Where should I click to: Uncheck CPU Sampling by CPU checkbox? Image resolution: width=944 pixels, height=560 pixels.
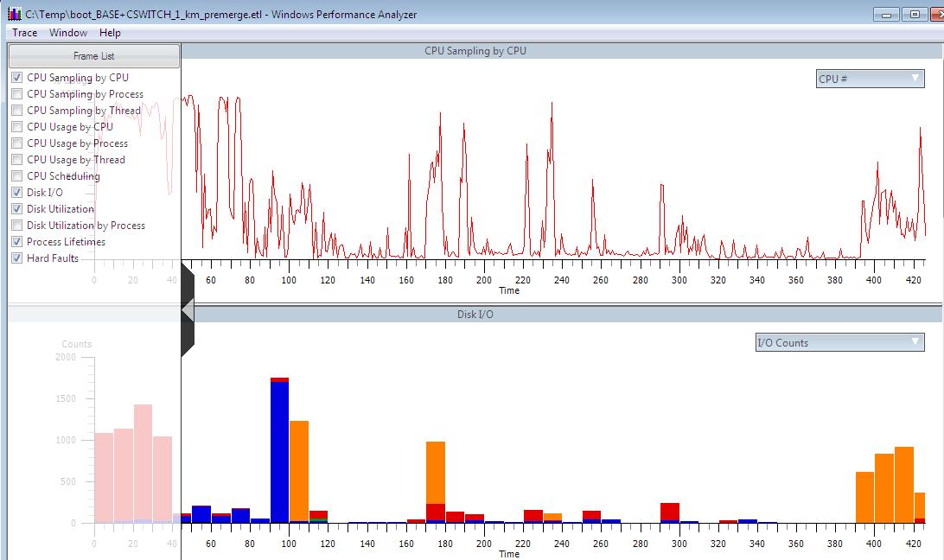16,78
